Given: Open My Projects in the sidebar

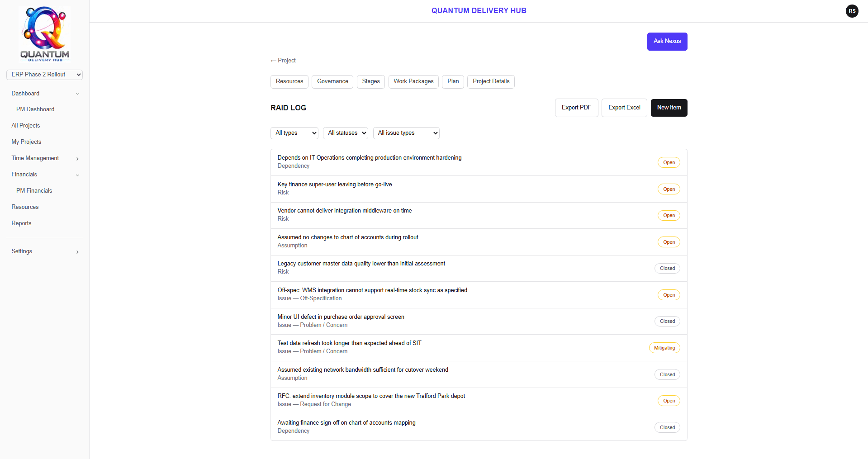Looking at the screenshot, I should coord(26,142).
